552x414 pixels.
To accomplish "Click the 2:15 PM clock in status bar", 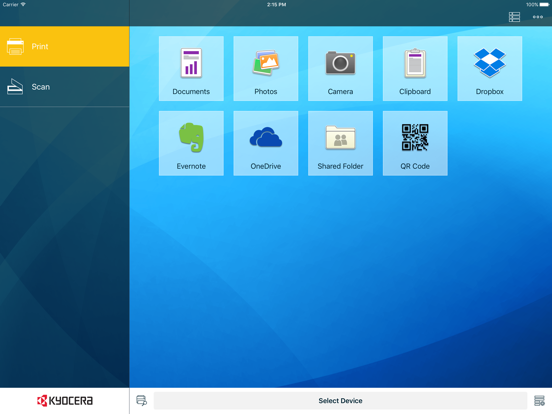I will point(276,5).
